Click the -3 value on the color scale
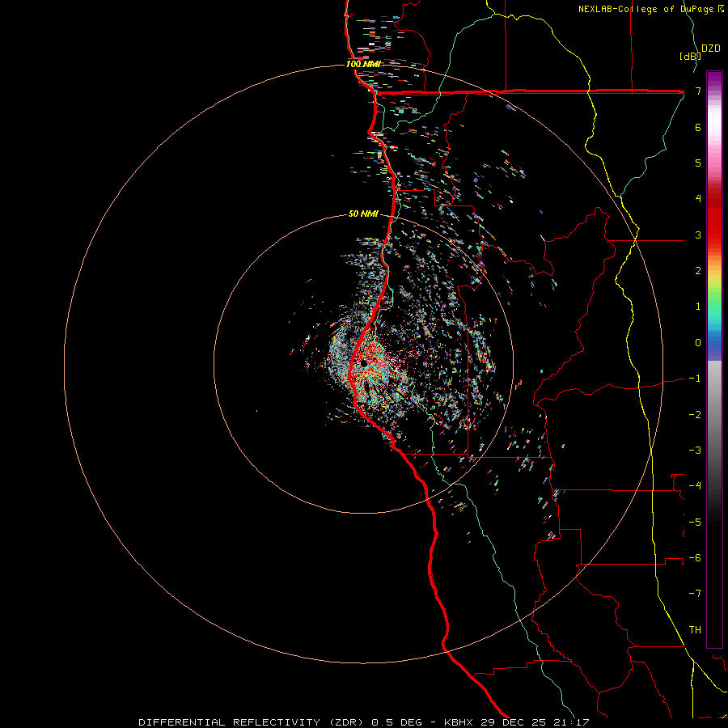 [x=695, y=451]
